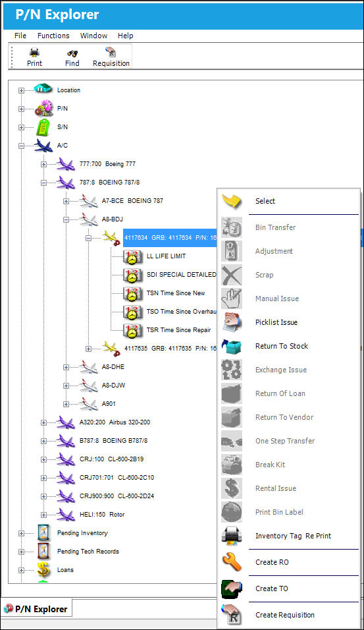Click the 777:700 Boeing 777 purple plane icon
Image resolution: width=364 pixels, height=630 pixels.
tap(66, 164)
